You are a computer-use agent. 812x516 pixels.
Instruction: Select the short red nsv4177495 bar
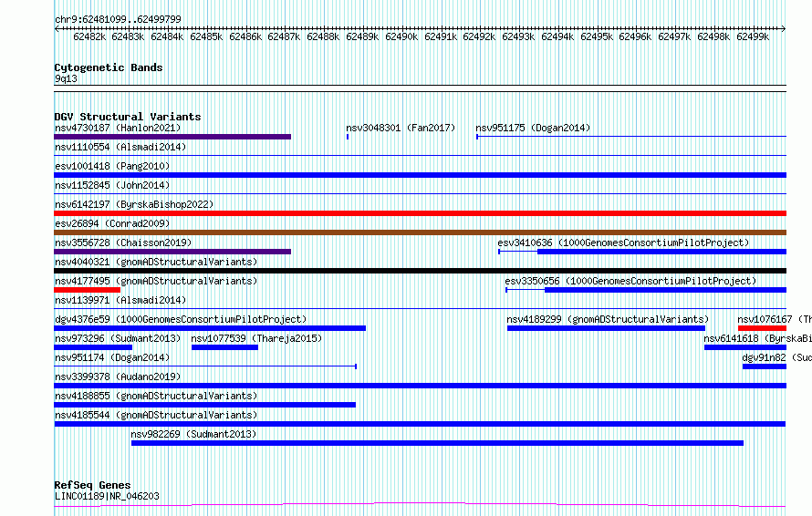coord(87,290)
